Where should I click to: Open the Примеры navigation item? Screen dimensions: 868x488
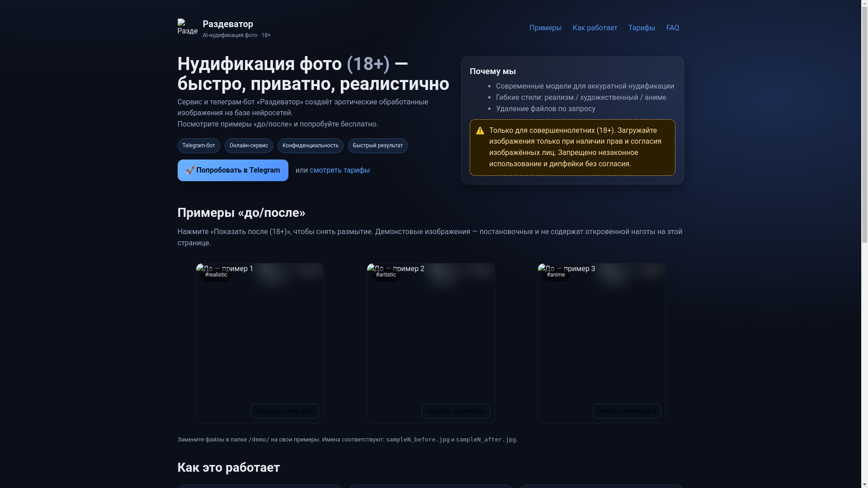point(545,28)
